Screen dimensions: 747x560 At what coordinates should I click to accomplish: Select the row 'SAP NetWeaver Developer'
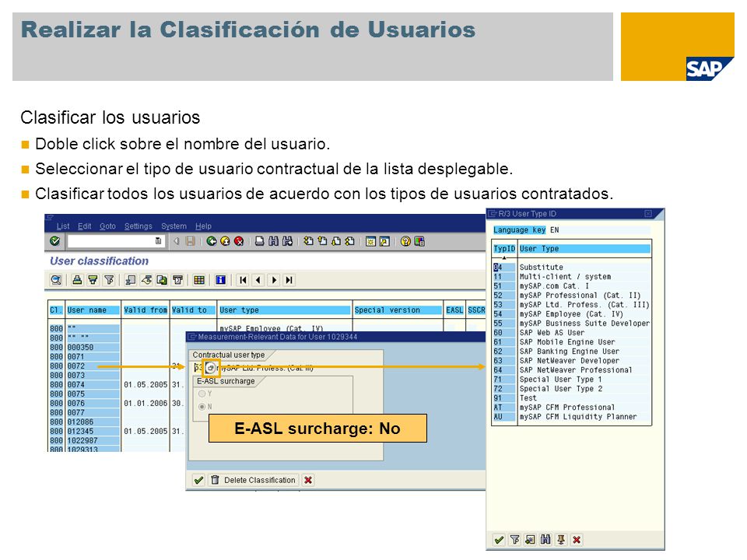572,360
